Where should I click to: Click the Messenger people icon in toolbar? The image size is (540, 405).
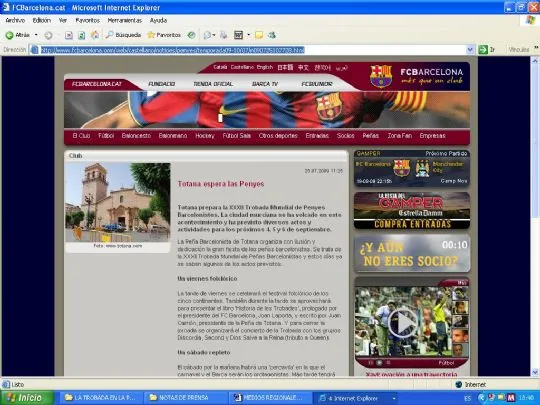point(272,35)
